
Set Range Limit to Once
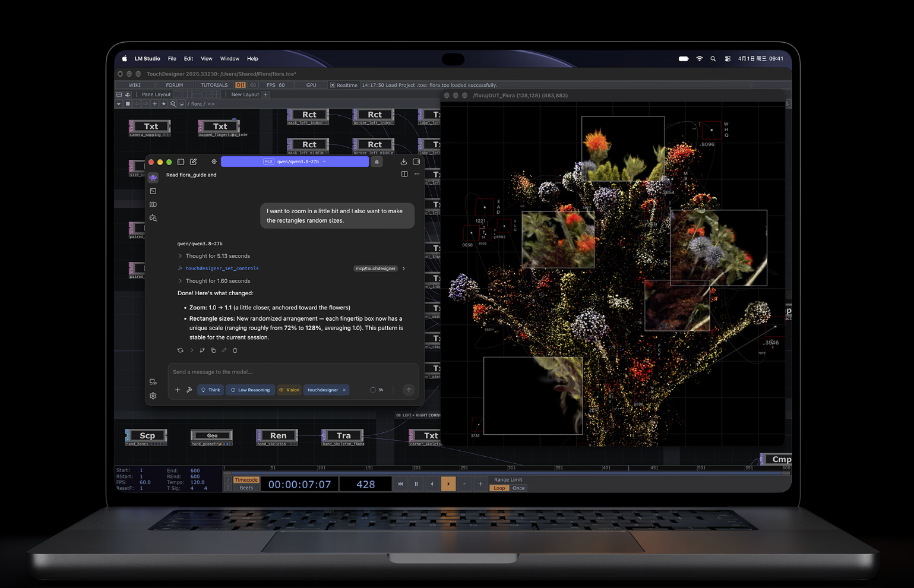click(518, 488)
